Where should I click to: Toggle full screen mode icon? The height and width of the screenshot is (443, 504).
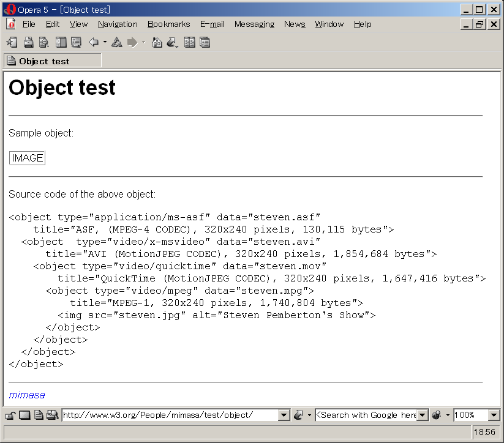(x=76, y=42)
